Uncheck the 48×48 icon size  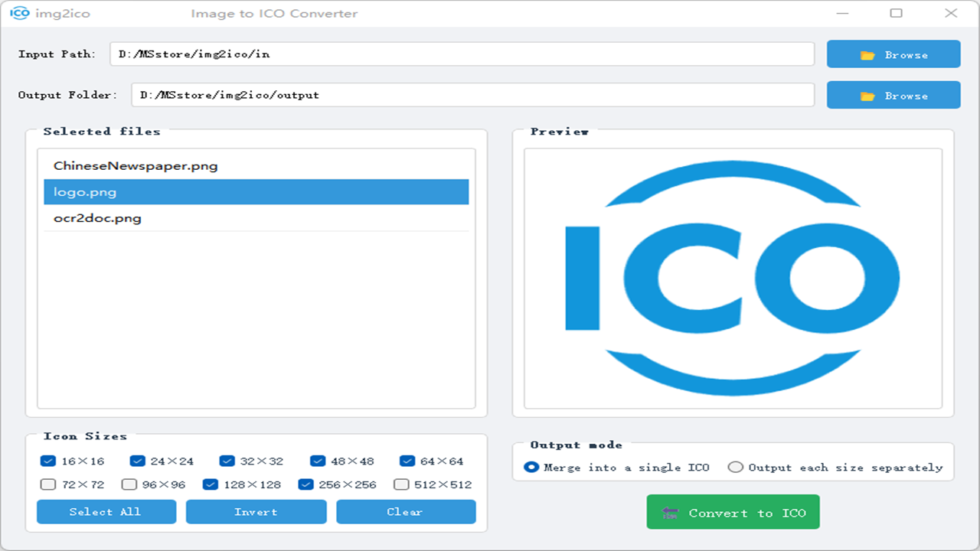tap(316, 461)
